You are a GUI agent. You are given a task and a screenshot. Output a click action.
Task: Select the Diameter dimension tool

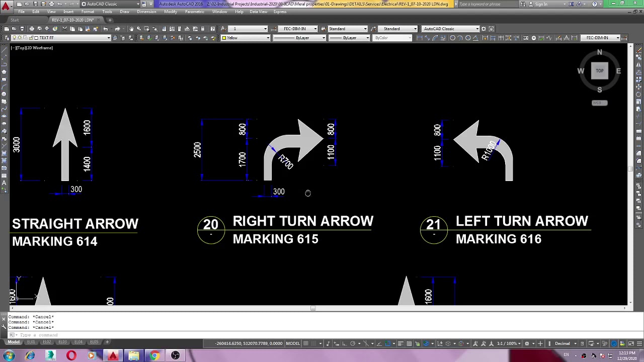pyautogui.click(x=468, y=38)
